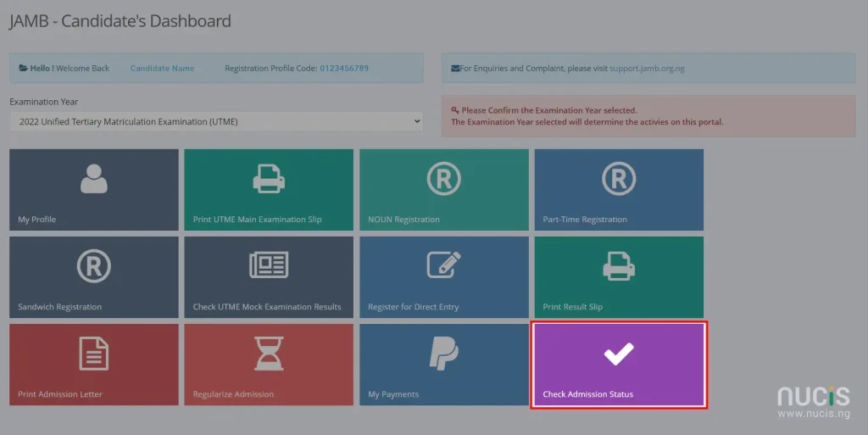Open My Payments PayPal icon
The height and width of the screenshot is (435, 868).
[x=444, y=354]
